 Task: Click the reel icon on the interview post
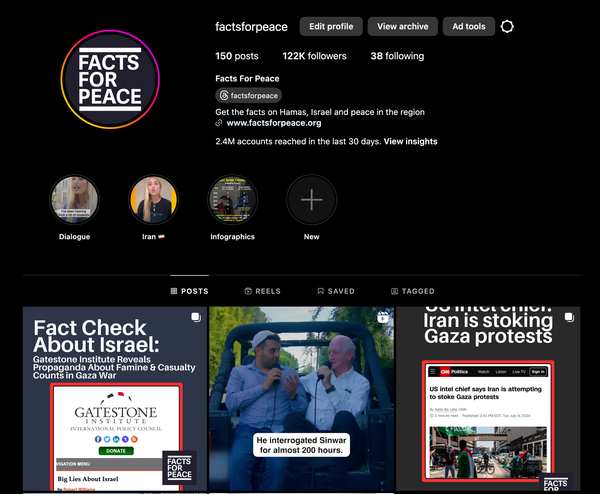pyautogui.click(x=382, y=318)
